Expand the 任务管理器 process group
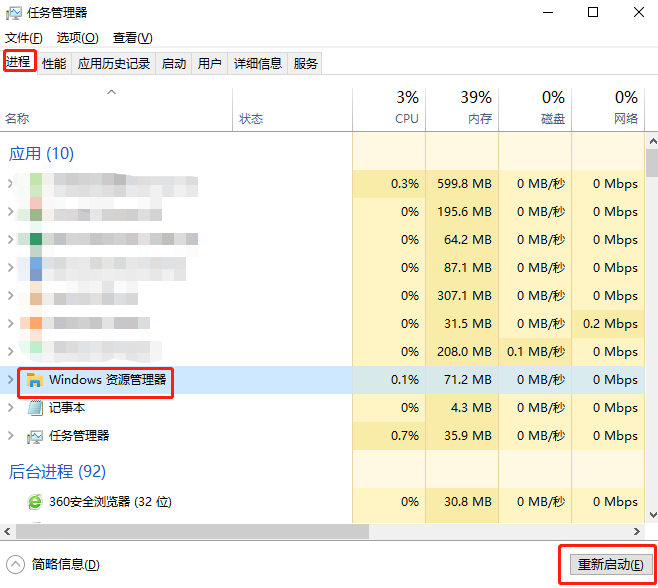 click(x=11, y=436)
